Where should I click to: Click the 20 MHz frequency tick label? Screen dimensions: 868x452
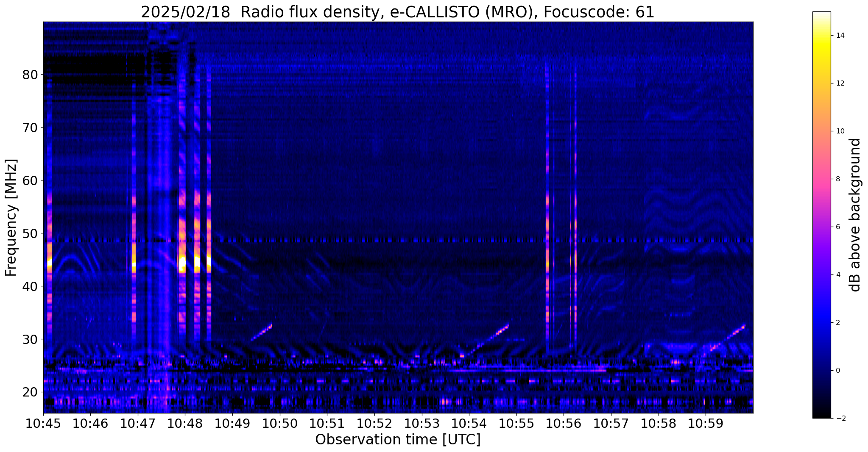coord(30,392)
